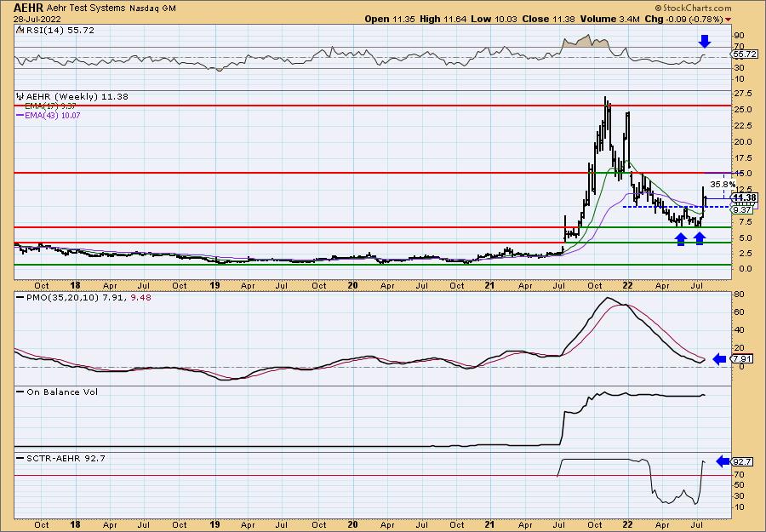Click year 20 under the price panel

[352, 285]
